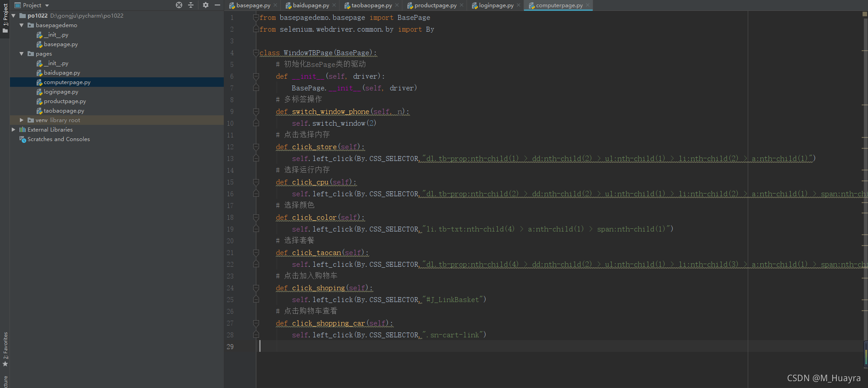Fold the __init__ method at line 6
This screenshot has height=388, width=868.
pos(256,76)
